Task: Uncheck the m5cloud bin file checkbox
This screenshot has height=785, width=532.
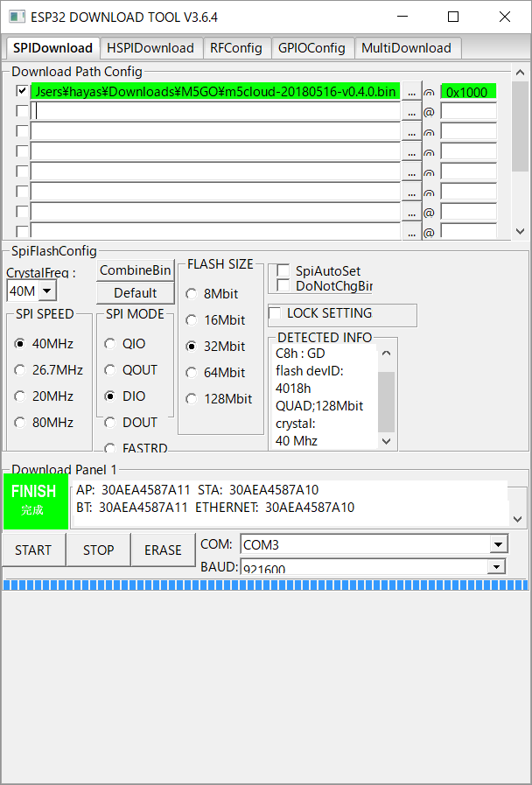Action: [x=22, y=91]
